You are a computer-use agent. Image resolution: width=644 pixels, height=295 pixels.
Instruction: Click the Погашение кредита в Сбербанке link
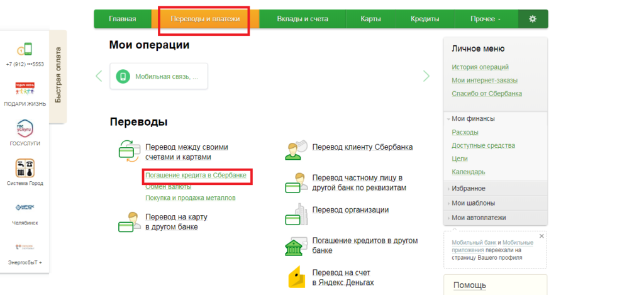tap(196, 175)
